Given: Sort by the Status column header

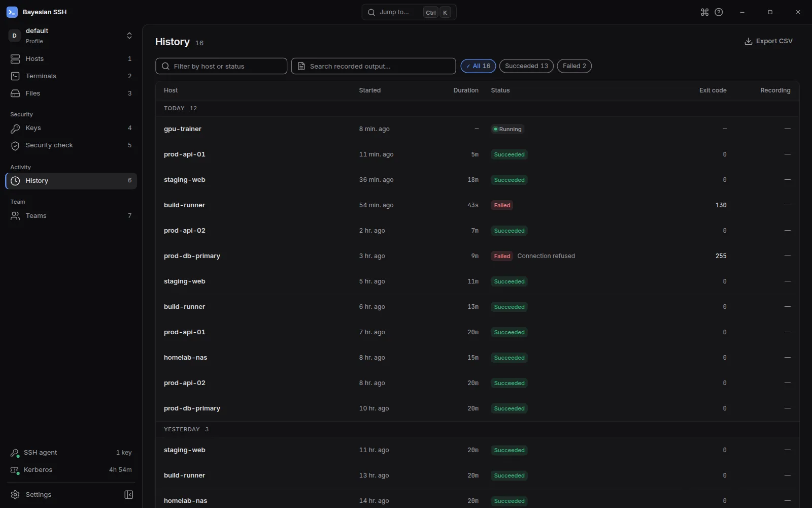Looking at the screenshot, I should tap(500, 90).
